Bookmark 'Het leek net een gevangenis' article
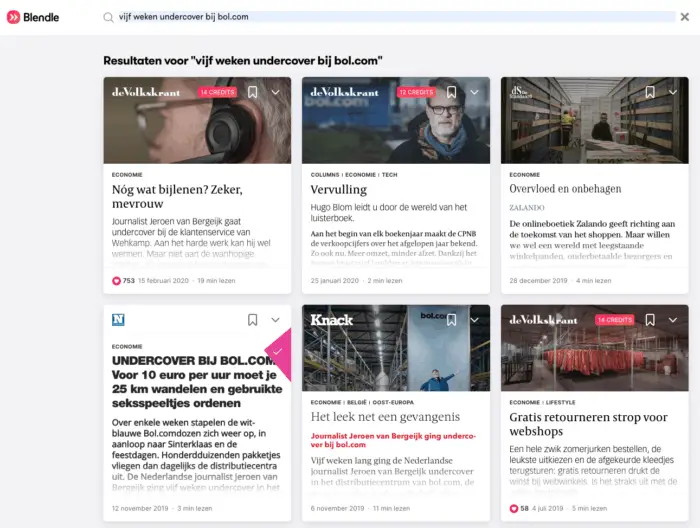Image resolution: width=700 pixels, height=528 pixels. pos(451,320)
